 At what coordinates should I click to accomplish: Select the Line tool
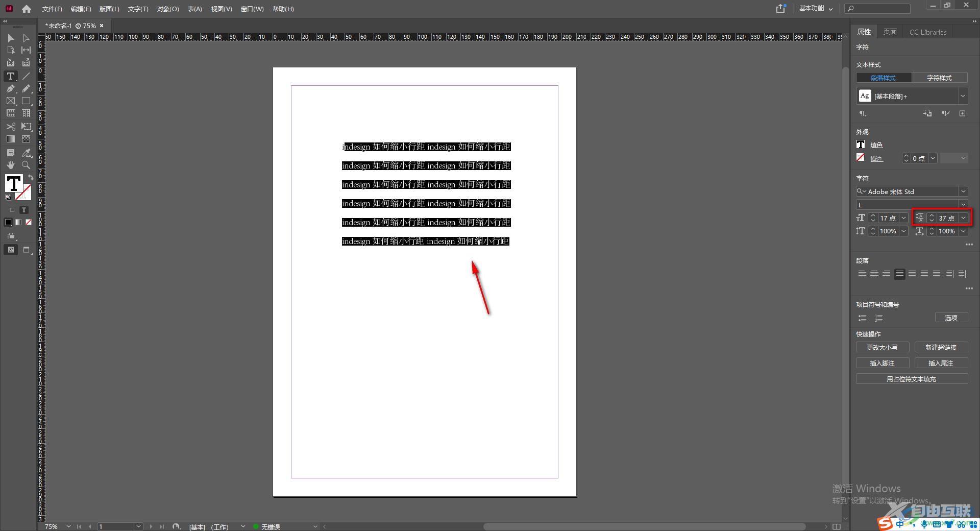pyautogui.click(x=26, y=76)
